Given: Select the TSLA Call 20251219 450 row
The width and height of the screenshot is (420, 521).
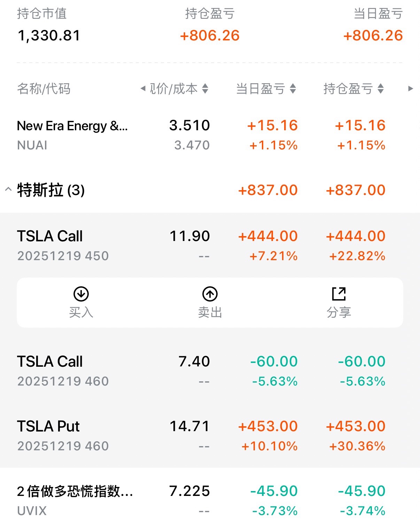Looking at the screenshot, I should (x=63, y=245).
